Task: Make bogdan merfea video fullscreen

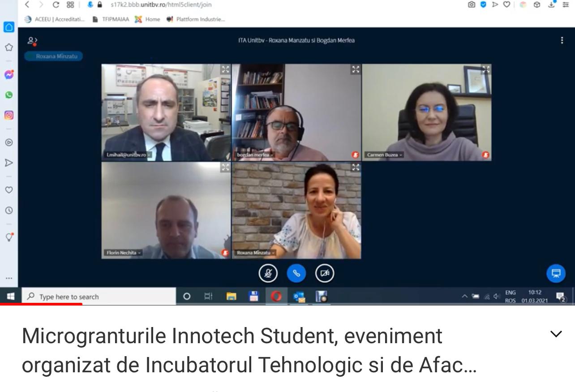Action: [x=356, y=69]
